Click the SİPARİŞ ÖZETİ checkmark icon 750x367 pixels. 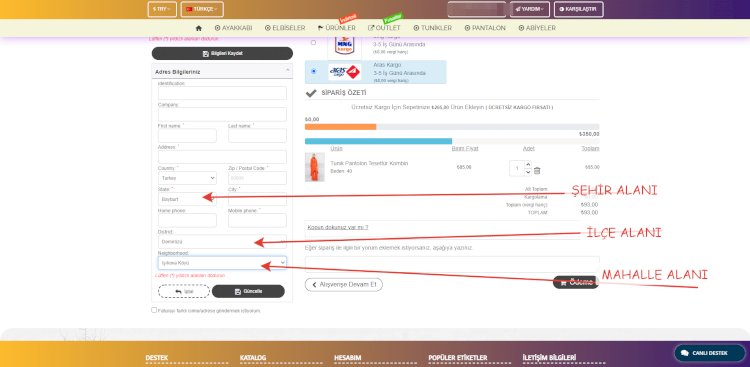tap(311, 93)
